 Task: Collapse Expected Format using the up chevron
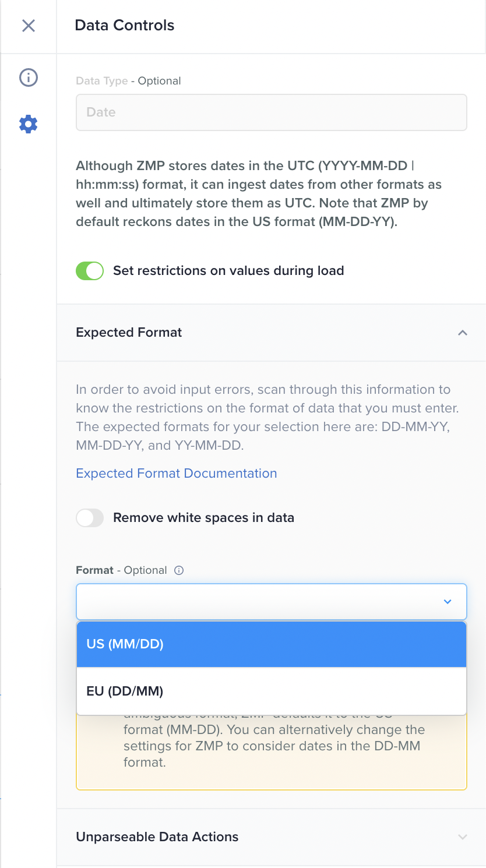pos(463,333)
